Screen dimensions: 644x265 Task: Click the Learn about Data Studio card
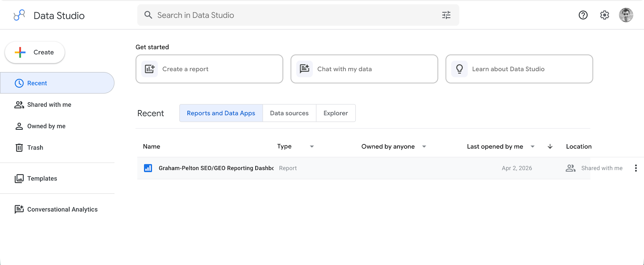pos(519,69)
